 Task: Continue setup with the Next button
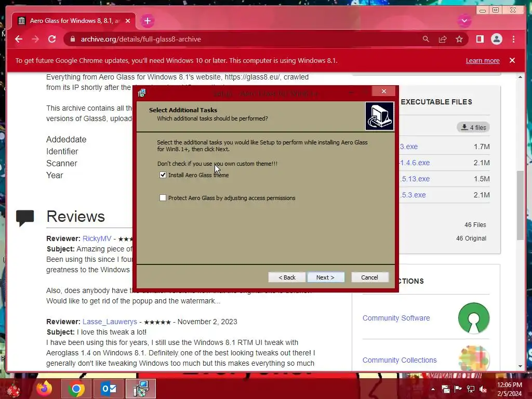[x=325, y=277]
